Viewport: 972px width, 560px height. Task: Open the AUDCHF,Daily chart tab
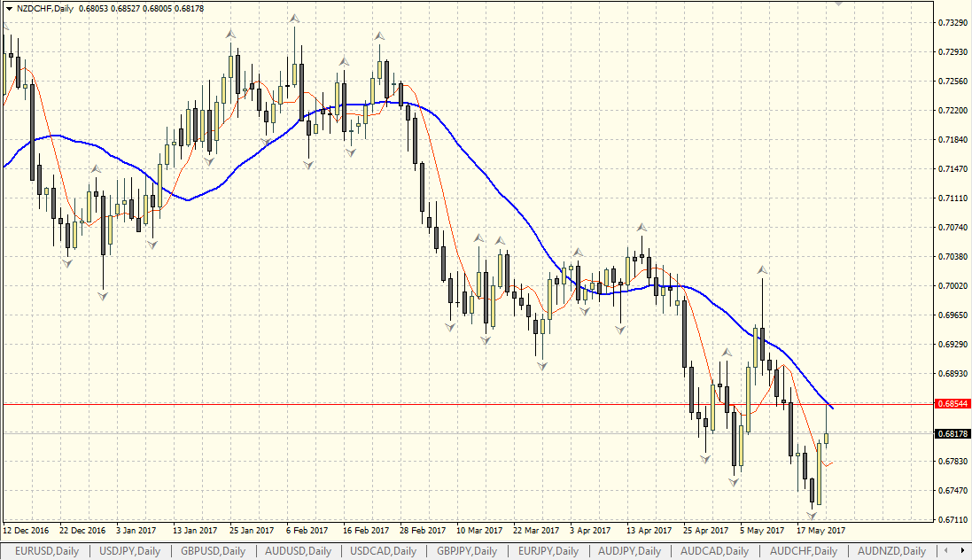804,551
